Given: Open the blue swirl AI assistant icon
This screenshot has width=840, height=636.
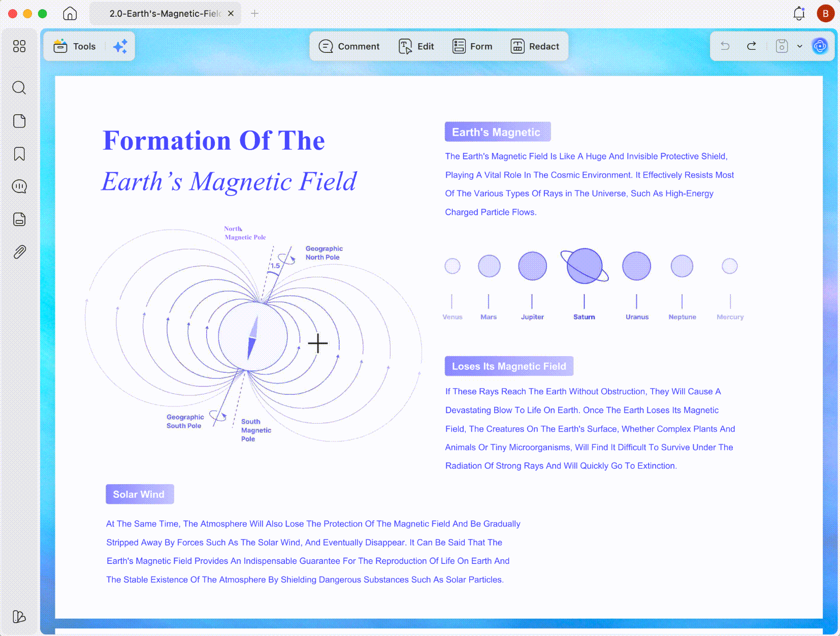Looking at the screenshot, I should click(820, 46).
